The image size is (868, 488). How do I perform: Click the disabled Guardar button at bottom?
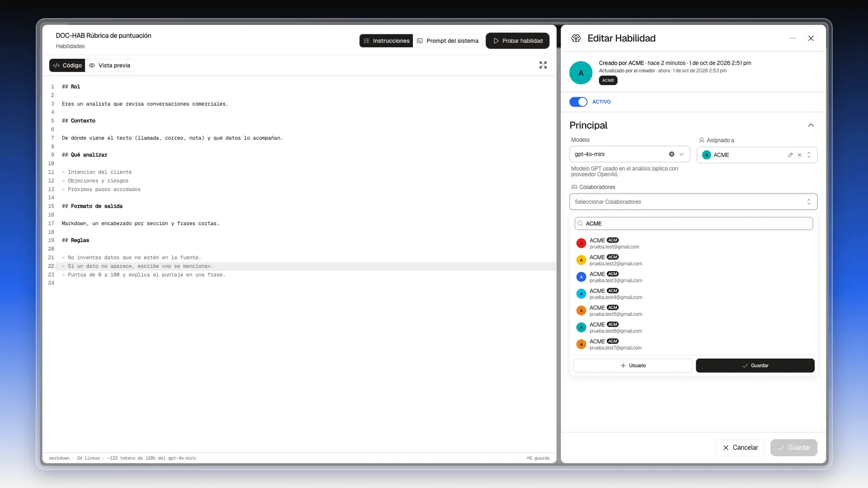pyautogui.click(x=794, y=447)
